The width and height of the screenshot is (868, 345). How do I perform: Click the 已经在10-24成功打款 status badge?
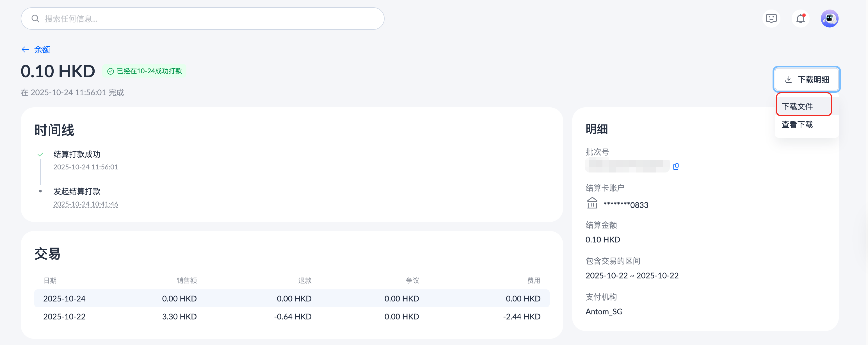(145, 71)
